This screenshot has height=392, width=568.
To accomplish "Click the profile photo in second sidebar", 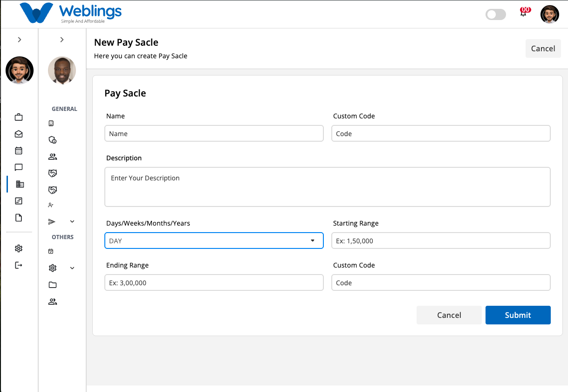I will [x=62, y=70].
